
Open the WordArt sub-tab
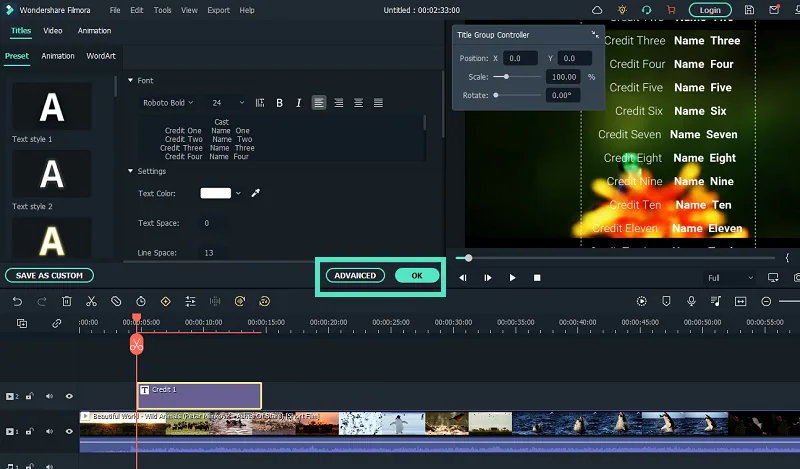click(101, 56)
